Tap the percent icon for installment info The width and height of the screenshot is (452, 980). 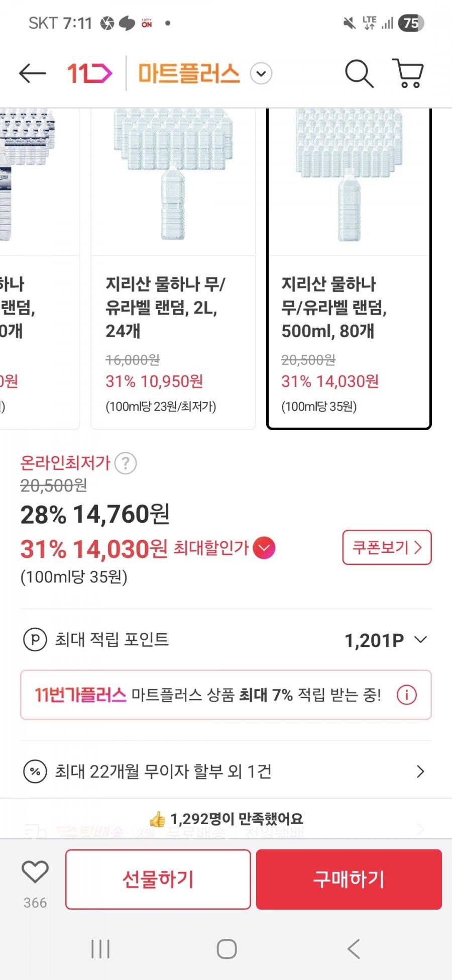[x=35, y=771]
